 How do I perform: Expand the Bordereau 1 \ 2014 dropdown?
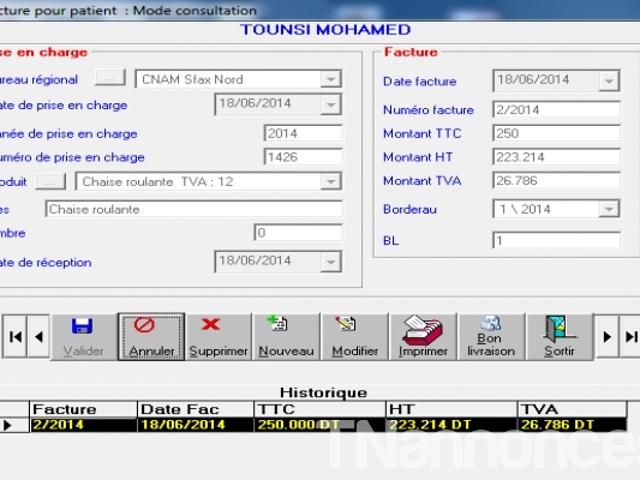point(609,209)
